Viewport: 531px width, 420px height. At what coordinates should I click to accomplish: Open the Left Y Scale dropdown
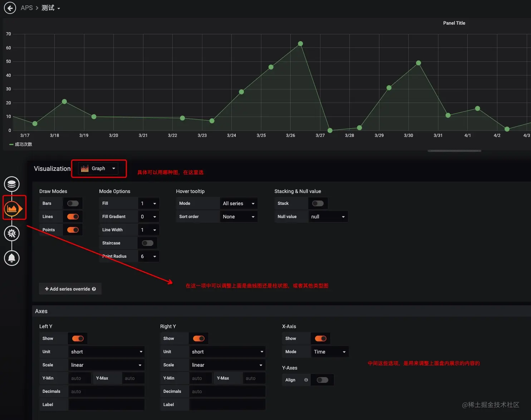107,365
